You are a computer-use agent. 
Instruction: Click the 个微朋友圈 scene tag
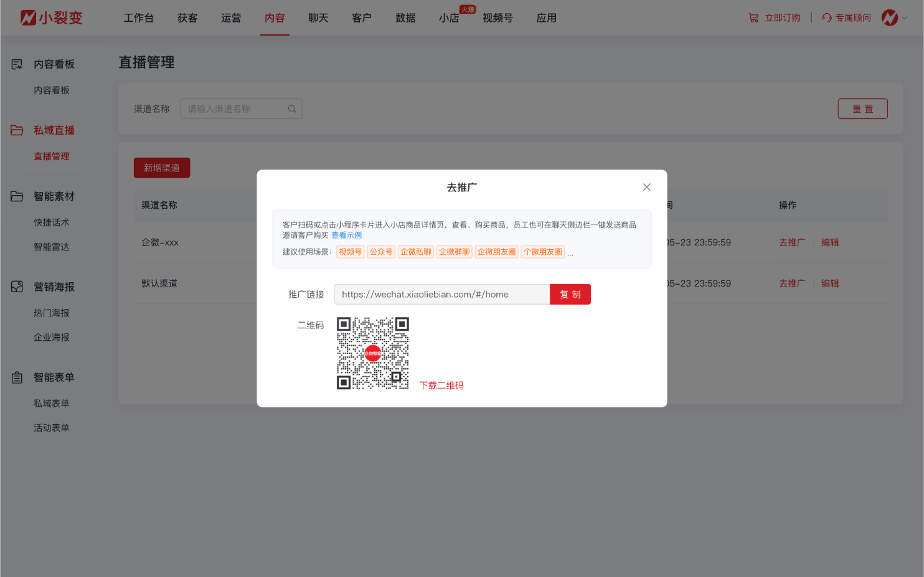pyautogui.click(x=543, y=252)
